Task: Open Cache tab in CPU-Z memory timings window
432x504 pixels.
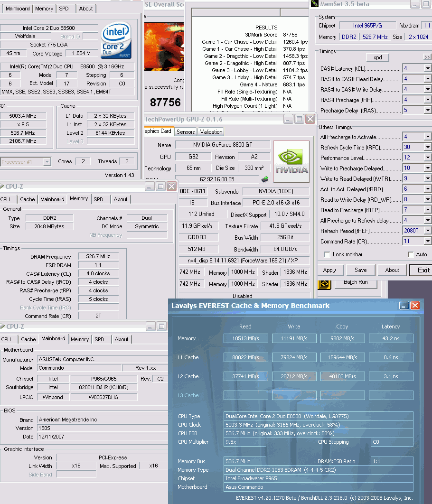Action: click(28, 199)
